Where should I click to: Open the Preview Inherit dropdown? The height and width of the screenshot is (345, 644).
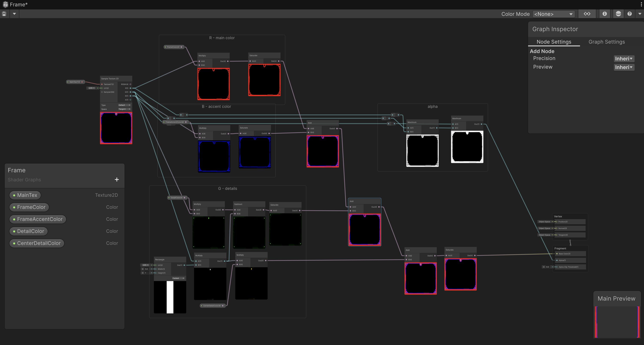pos(624,67)
